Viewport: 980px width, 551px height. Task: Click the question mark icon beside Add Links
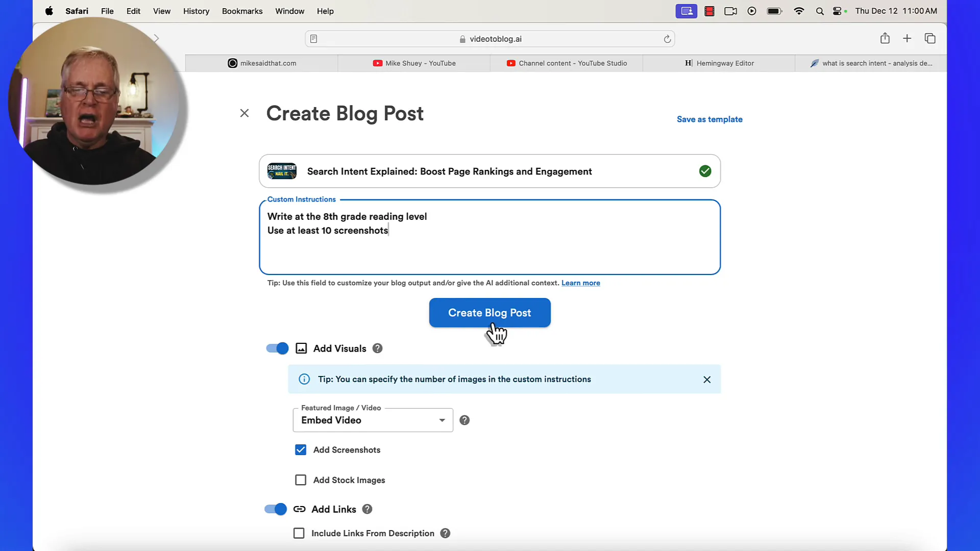[367, 509]
